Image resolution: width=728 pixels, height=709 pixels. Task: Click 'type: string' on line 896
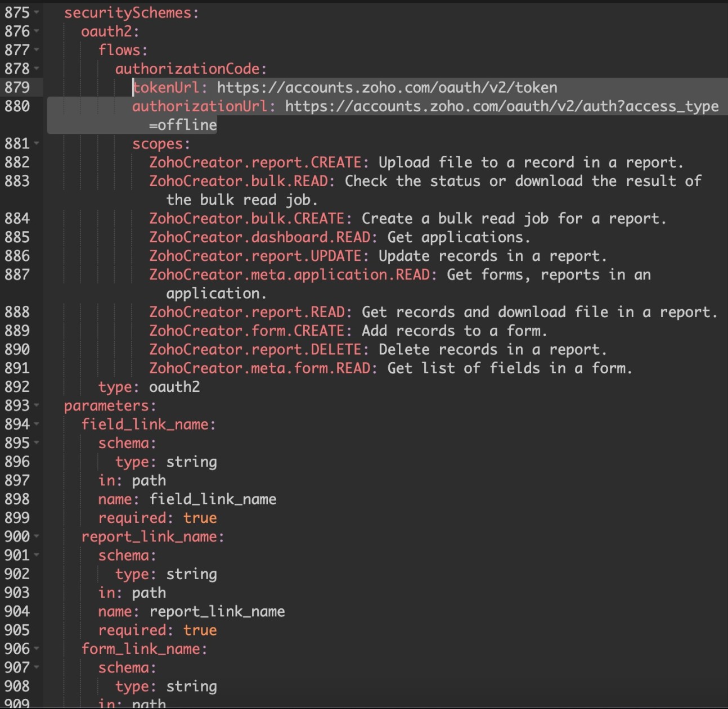(166, 462)
